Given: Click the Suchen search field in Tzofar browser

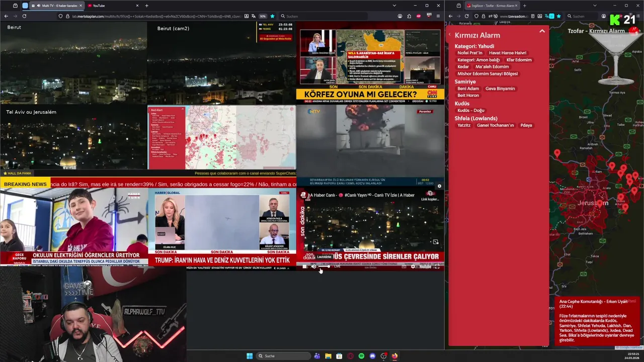Looking at the screenshot, I should pyautogui.click(x=581, y=16).
